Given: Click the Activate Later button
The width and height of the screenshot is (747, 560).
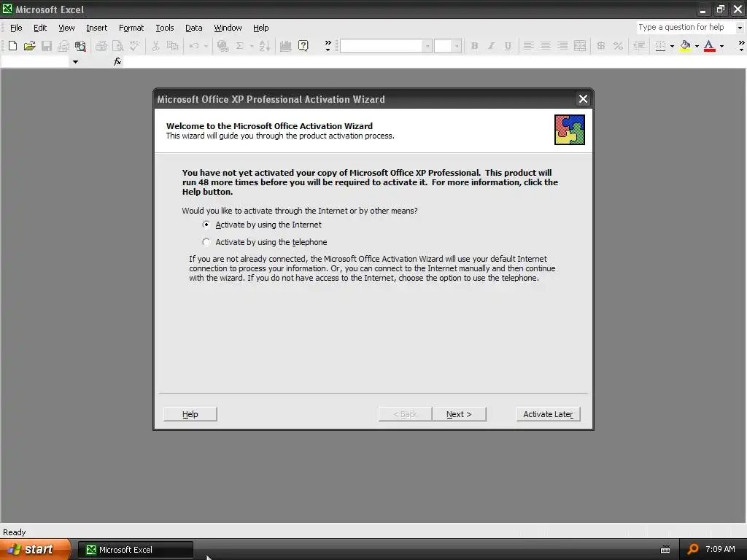Looking at the screenshot, I should (548, 414).
